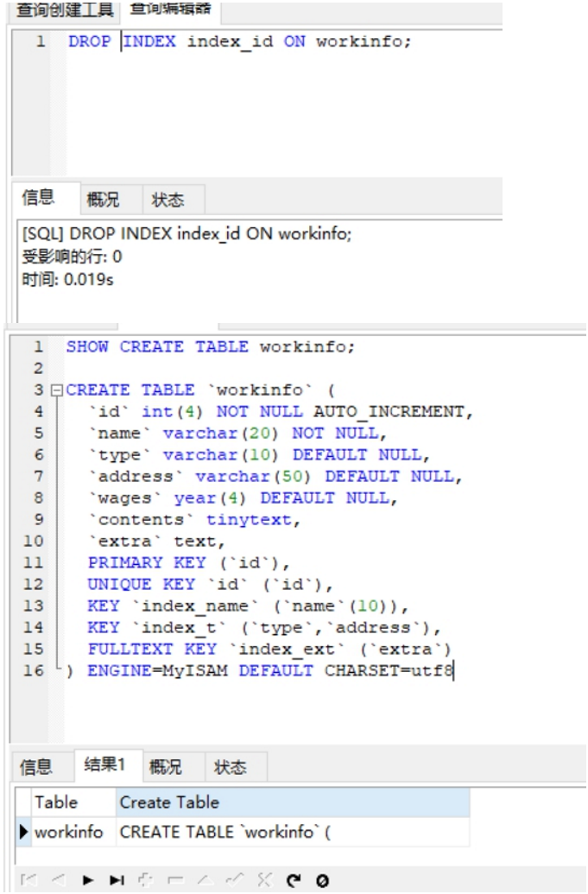The height and width of the screenshot is (894, 588).
Task: Click the apply changes checkmark icon
Action: click(x=234, y=879)
